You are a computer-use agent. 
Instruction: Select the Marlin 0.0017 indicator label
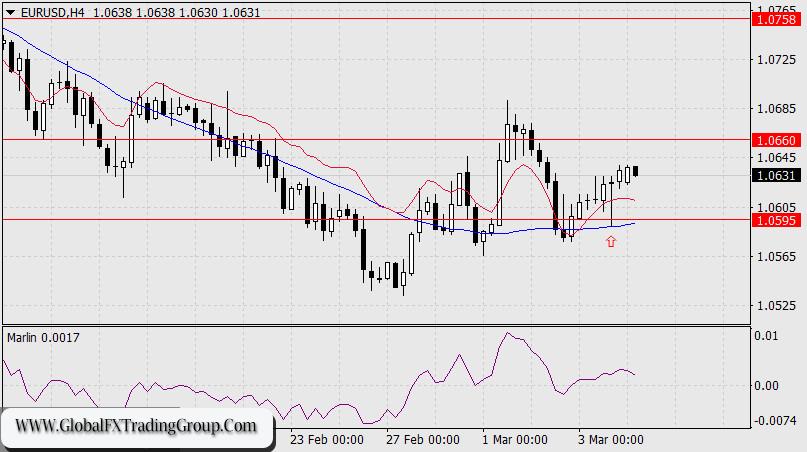[43, 338]
